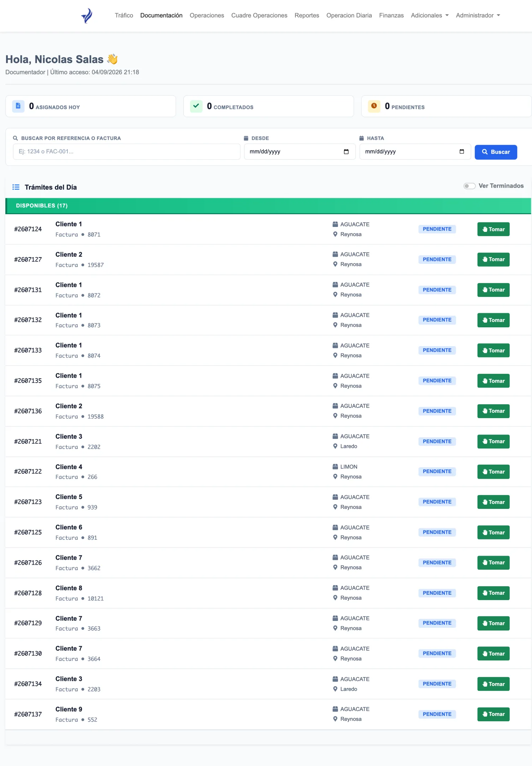Expand the Adicionales dropdown menu
Viewport: 532px width, 766px height.
coord(430,15)
